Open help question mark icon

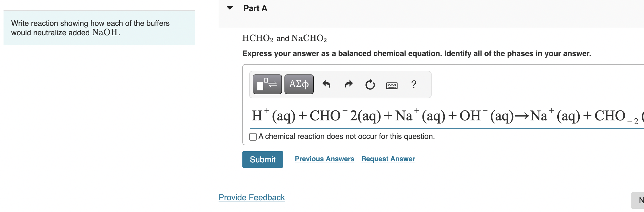pos(414,85)
